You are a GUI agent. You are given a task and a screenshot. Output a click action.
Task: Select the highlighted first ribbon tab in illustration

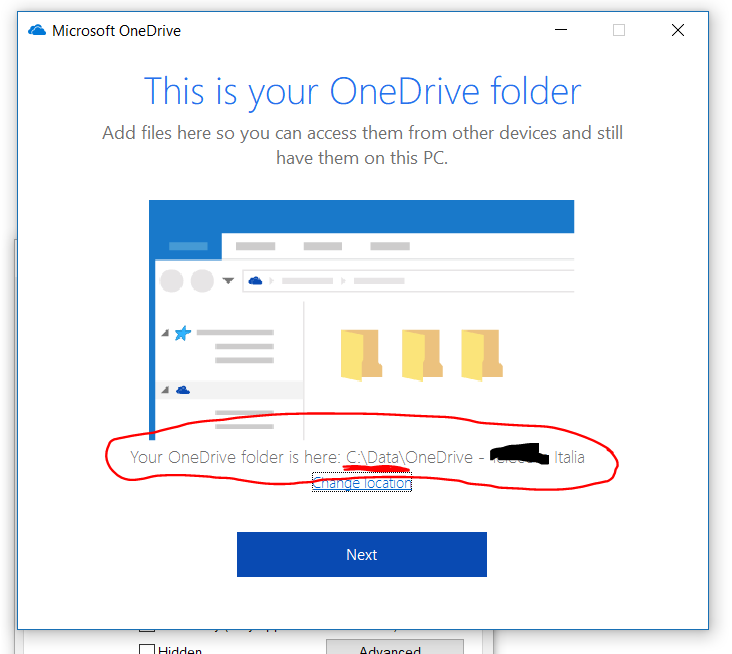185,246
